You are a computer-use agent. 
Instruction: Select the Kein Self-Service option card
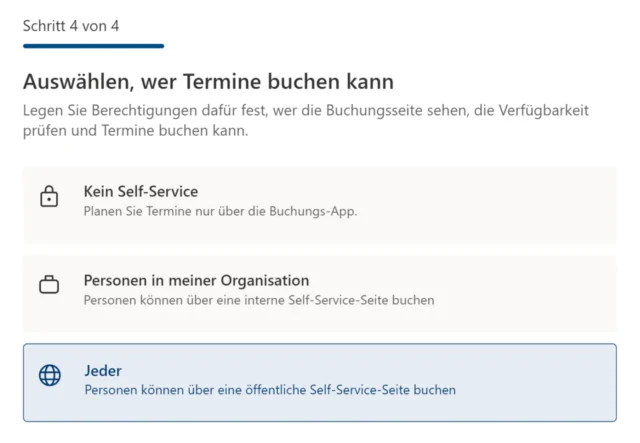point(320,204)
